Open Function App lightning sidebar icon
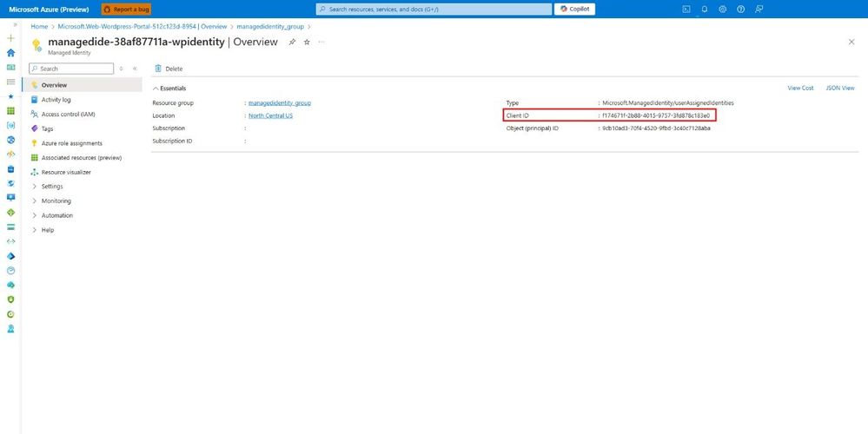Image resolution: width=868 pixels, height=434 pixels. 10,155
